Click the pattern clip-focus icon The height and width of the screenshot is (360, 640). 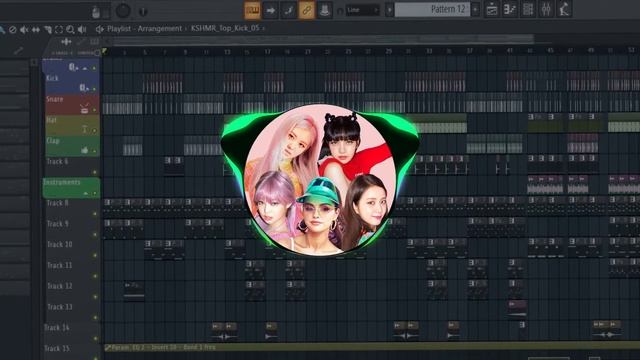tap(95, 42)
